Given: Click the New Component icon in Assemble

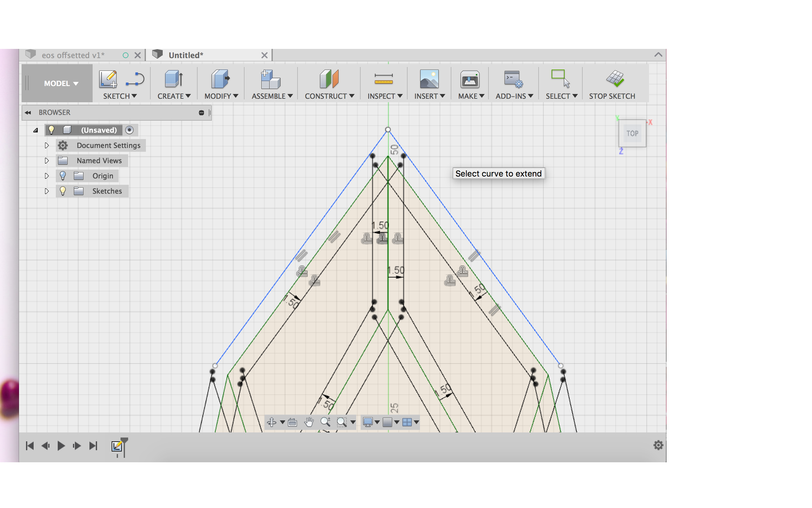Looking at the screenshot, I should [x=271, y=79].
